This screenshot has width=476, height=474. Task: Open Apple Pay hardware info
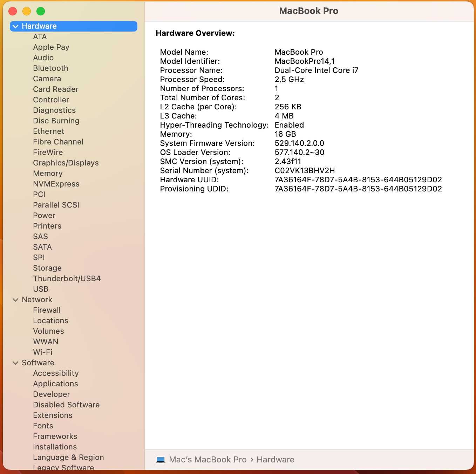click(51, 47)
